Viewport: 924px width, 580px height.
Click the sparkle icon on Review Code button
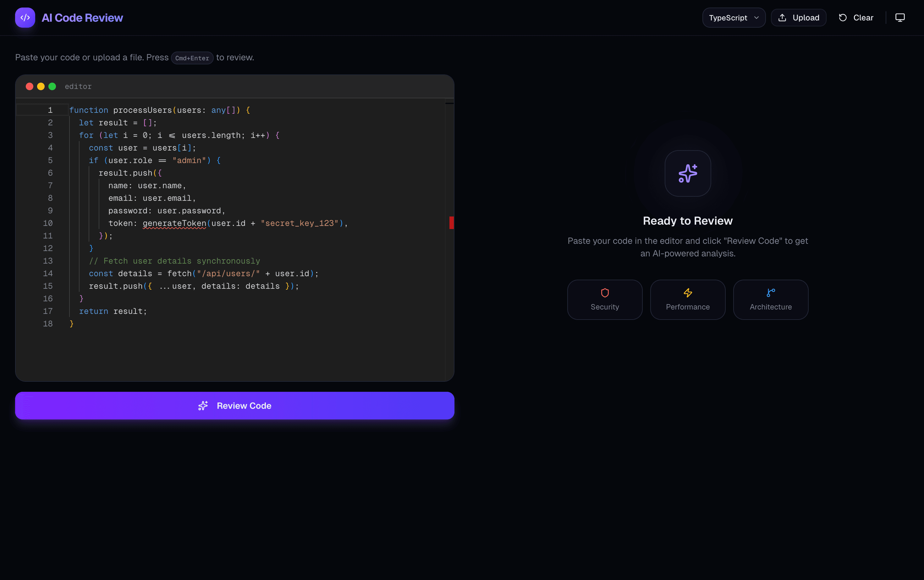pyautogui.click(x=203, y=405)
